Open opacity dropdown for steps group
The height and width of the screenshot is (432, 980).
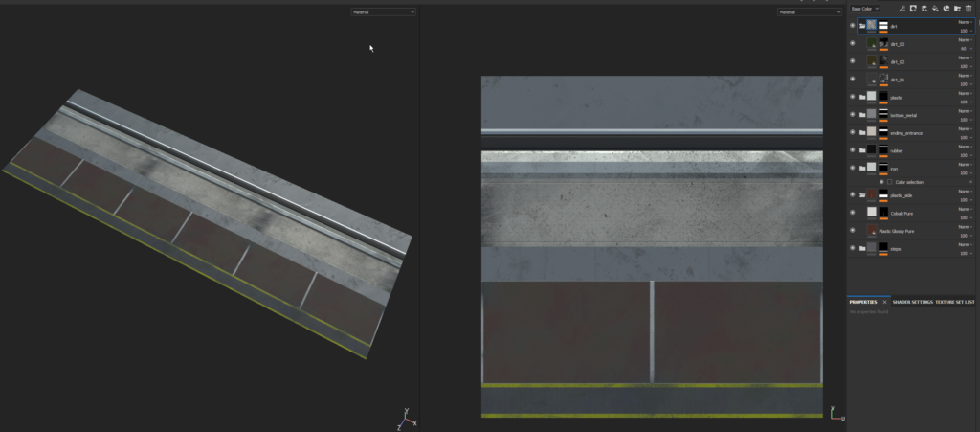[x=966, y=253]
